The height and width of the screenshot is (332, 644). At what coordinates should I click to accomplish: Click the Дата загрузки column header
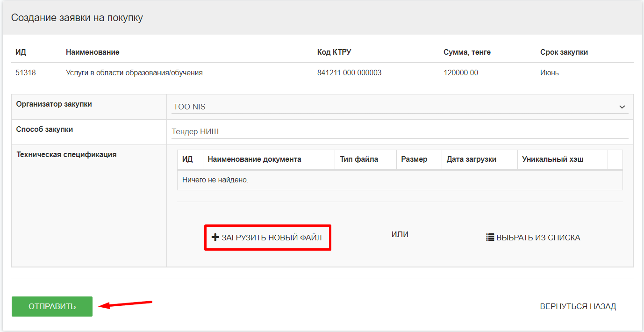click(x=471, y=159)
